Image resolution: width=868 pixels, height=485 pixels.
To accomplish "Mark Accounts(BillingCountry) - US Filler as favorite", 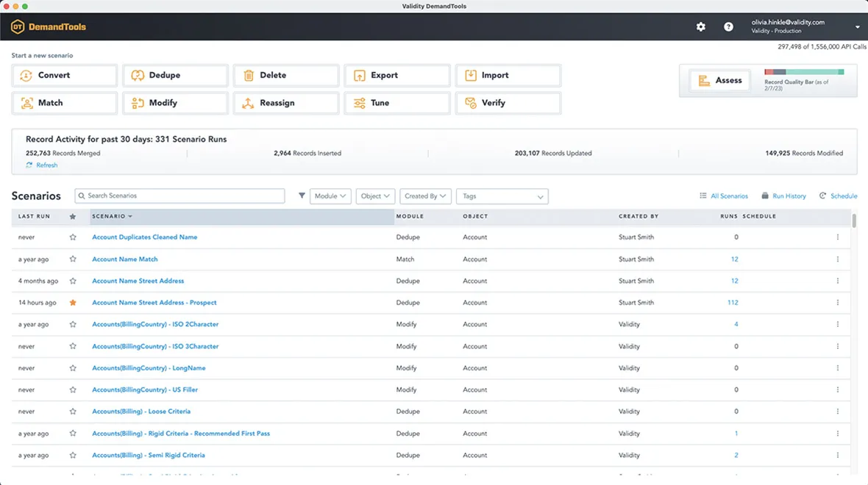I will [x=73, y=390].
